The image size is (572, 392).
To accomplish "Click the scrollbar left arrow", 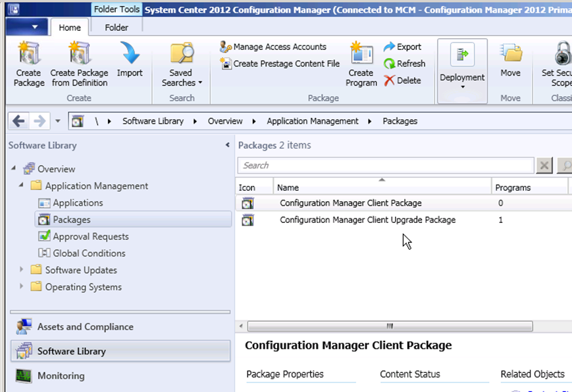I will (x=241, y=326).
